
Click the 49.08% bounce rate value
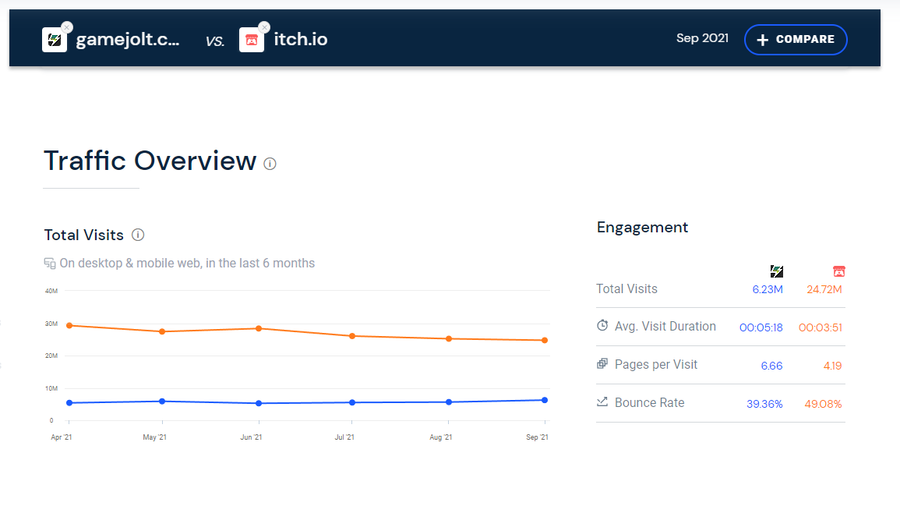click(x=823, y=404)
